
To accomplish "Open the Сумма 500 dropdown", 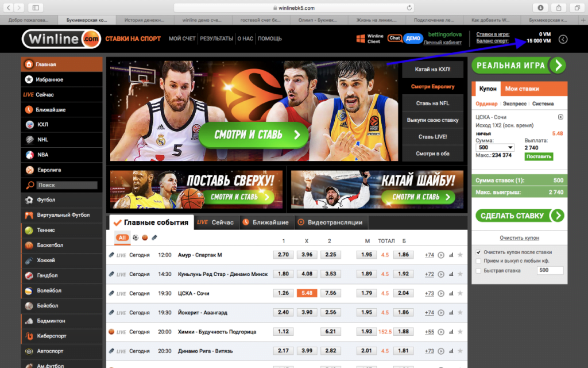I will coord(495,148).
